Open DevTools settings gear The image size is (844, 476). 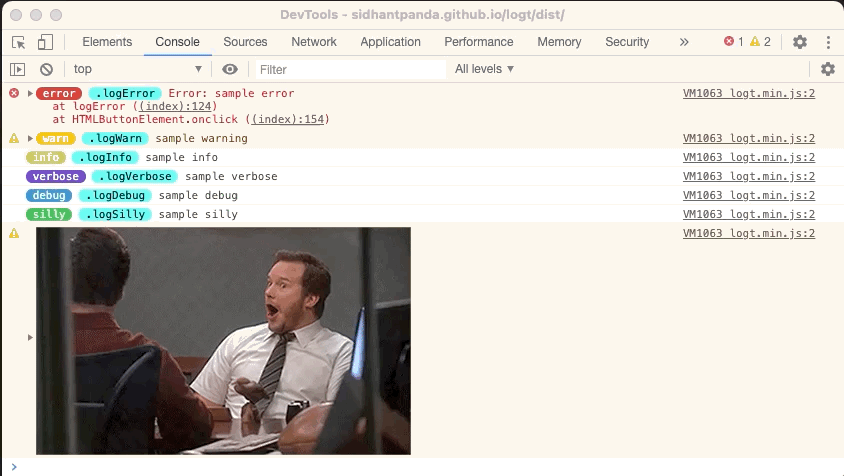pos(800,42)
